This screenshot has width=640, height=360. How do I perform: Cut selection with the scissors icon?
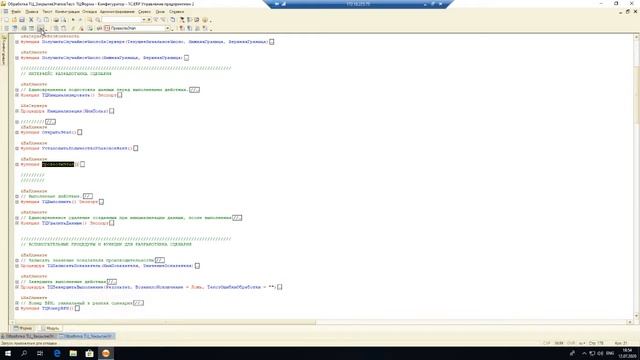(31, 20)
